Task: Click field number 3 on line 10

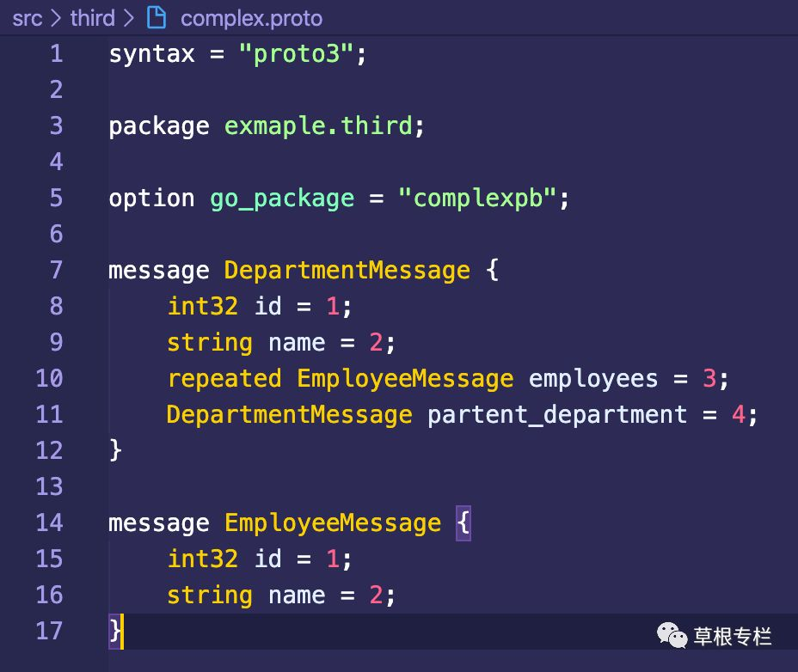Action: [x=709, y=378]
